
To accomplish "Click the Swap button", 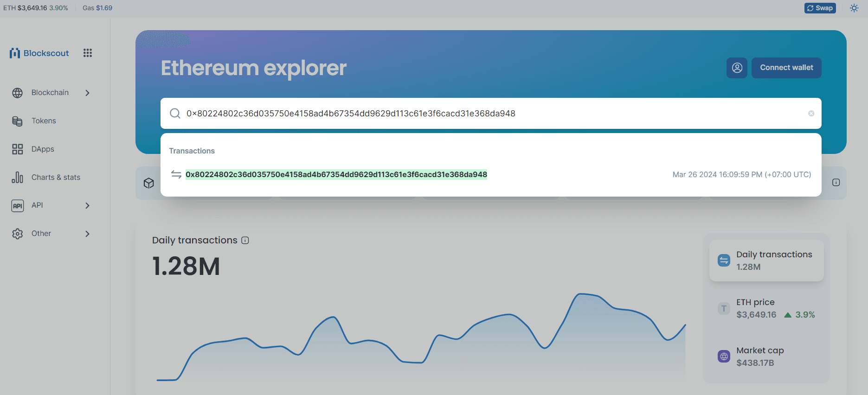I will [820, 8].
